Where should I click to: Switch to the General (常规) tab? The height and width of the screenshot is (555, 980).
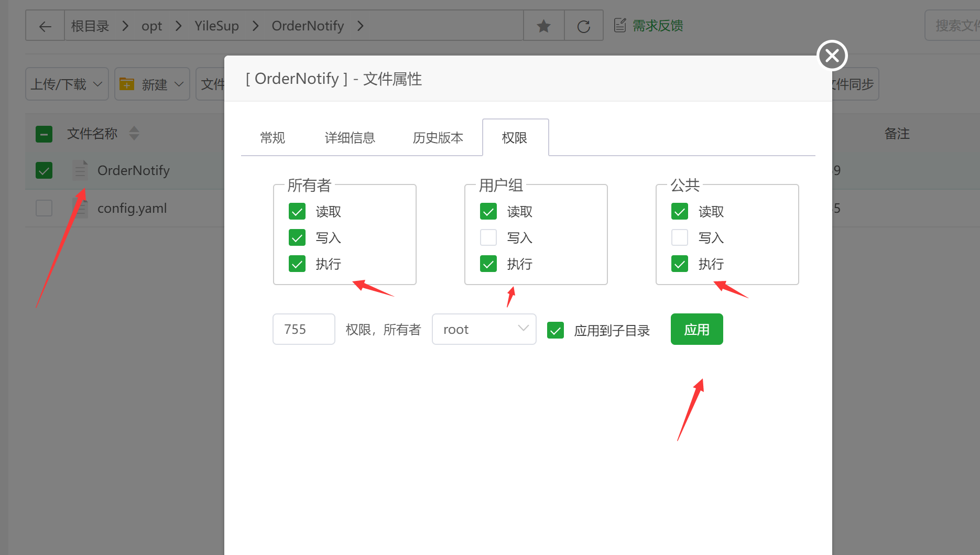(x=273, y=138)
